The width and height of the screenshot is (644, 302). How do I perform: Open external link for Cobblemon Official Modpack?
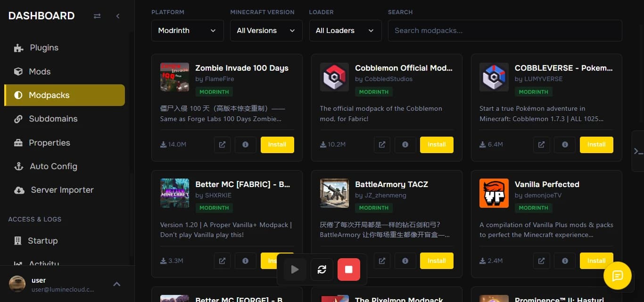[382, 145]
